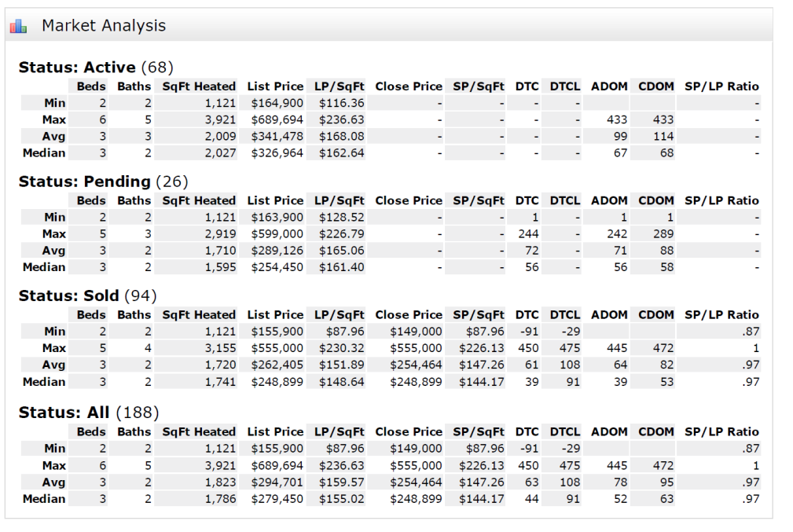
Task: Click the Active max CDOM value 433
Action: click(663, 120)
